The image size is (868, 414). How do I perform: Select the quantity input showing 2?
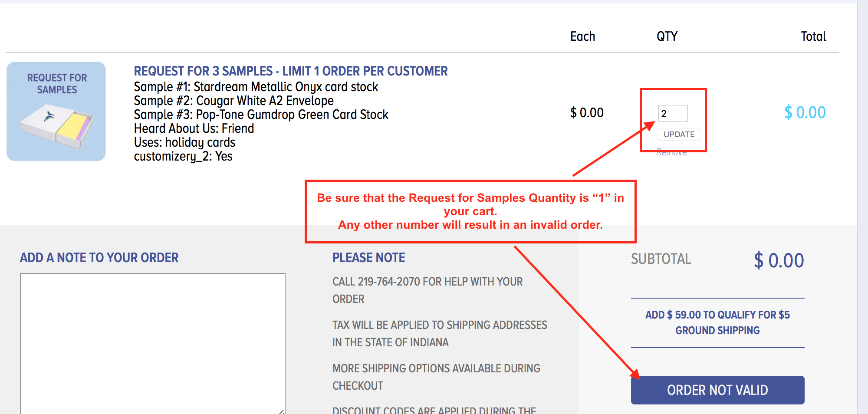click(673, 113)
